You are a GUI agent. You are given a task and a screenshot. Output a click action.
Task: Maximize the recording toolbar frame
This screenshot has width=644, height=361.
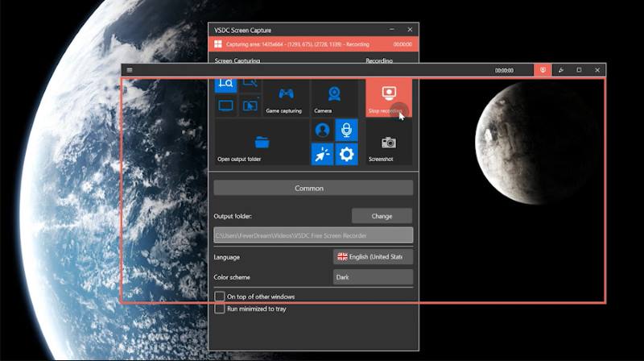[579, 70]
